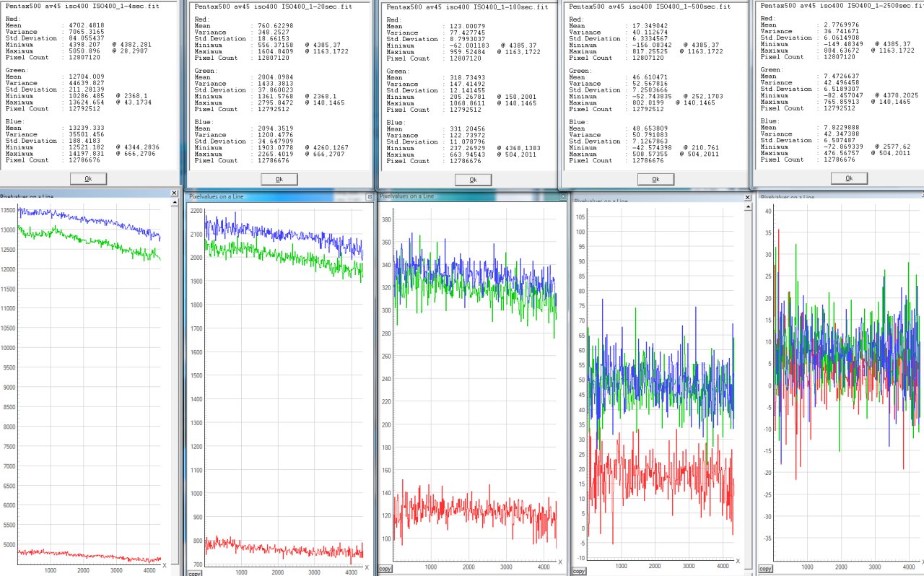The image size is (924, 576).
Task: Copy the plot ranging -10 to 105
Action: [578, 571]
